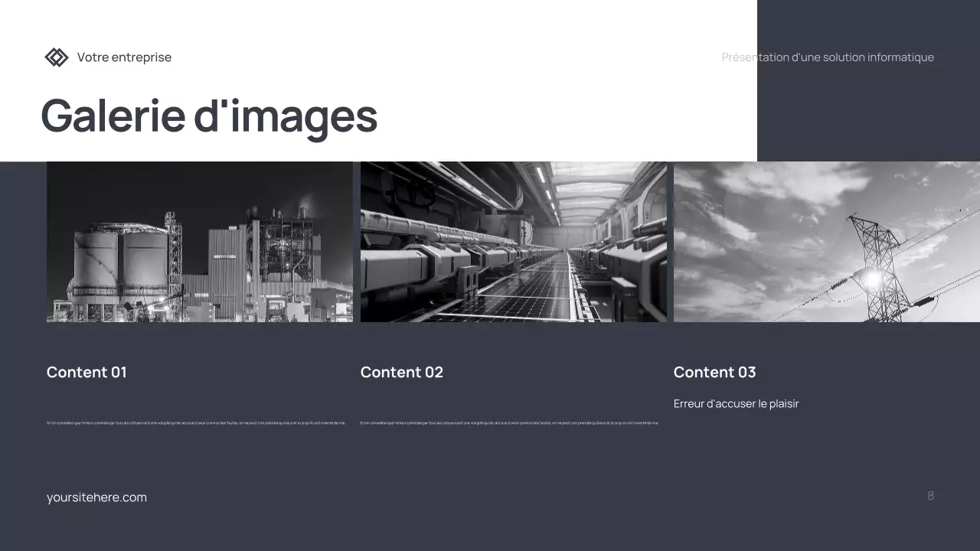Screen dimensions: 980x551
Task: Select the tiny paragraph under Content 01
Action: click(x=196, y=422)
